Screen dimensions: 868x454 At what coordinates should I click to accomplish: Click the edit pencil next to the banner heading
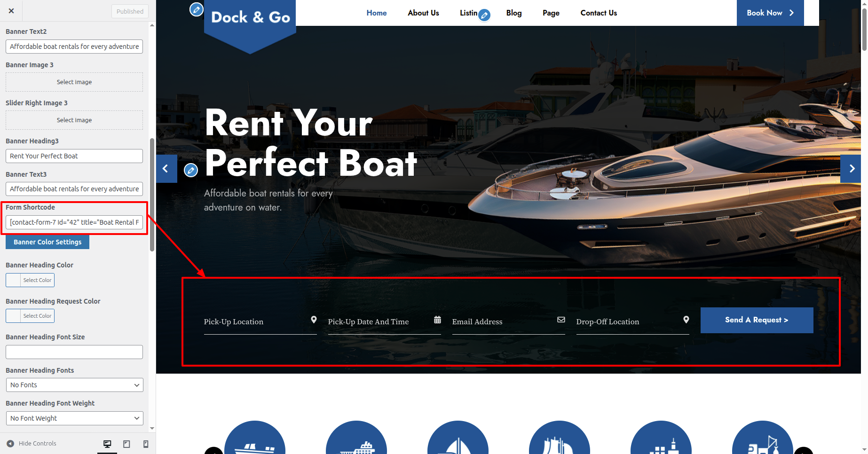(x=190, y=170)
